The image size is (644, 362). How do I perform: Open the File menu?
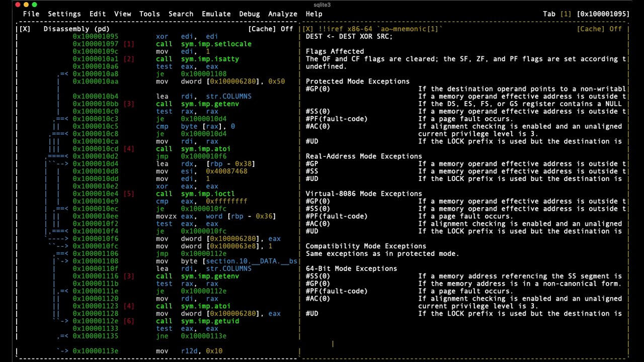(31, 14)
